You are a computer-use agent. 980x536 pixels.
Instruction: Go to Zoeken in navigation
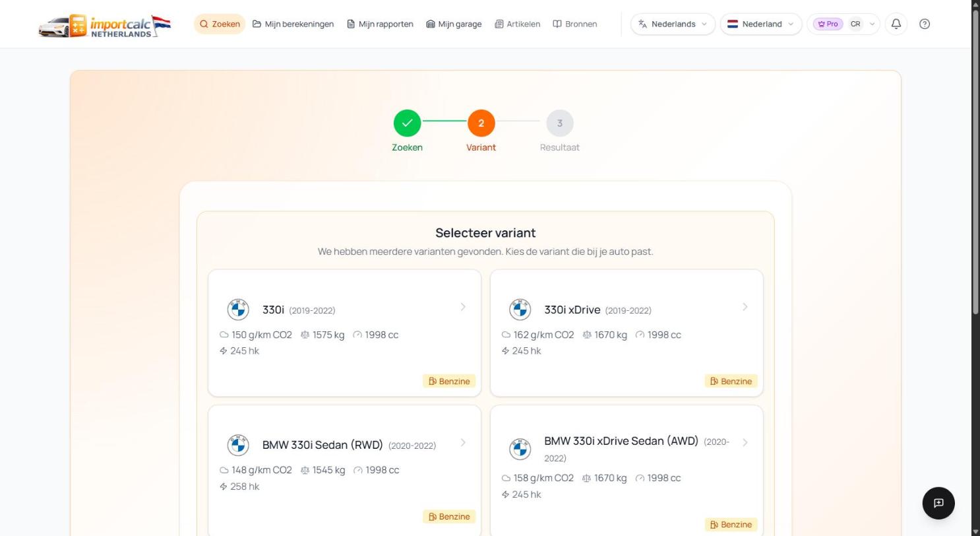coord(220,24)
